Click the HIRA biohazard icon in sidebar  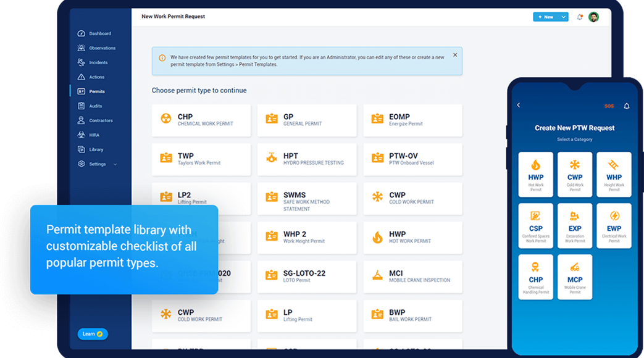coord(82,135)
